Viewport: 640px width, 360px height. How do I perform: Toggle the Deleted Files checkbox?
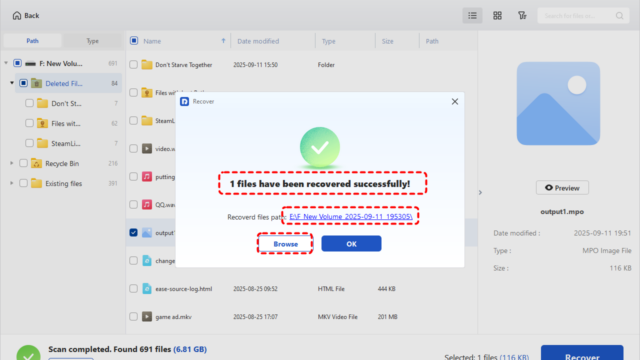[23, 83]
